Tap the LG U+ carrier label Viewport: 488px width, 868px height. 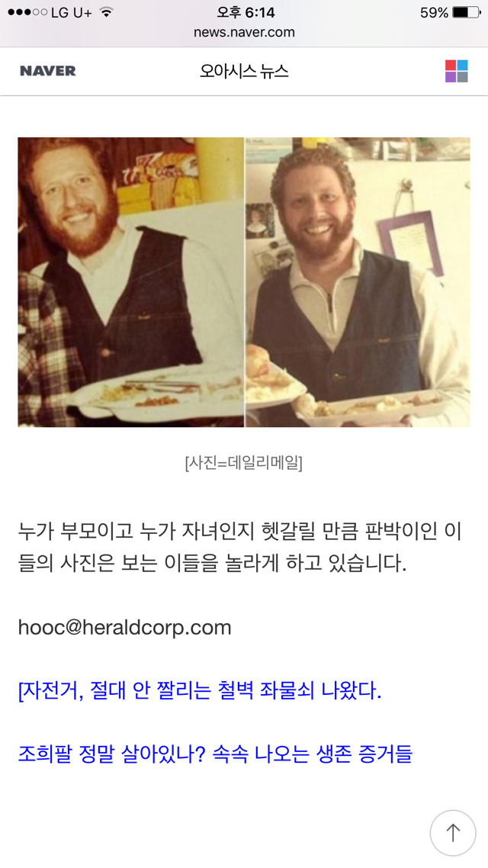(x=72, y=12)
